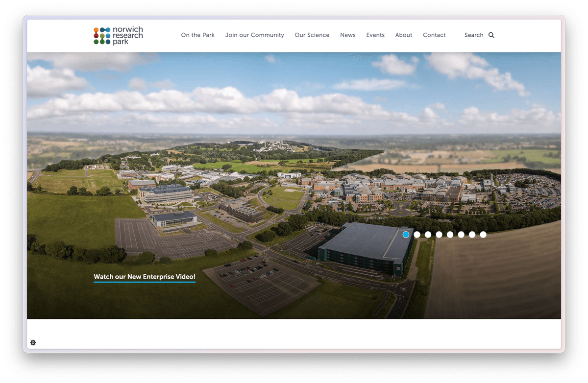Image resolution: width=588 pixels, height=383 pixels.
Task: Open the On the Park menu
Action: (198, 35)
